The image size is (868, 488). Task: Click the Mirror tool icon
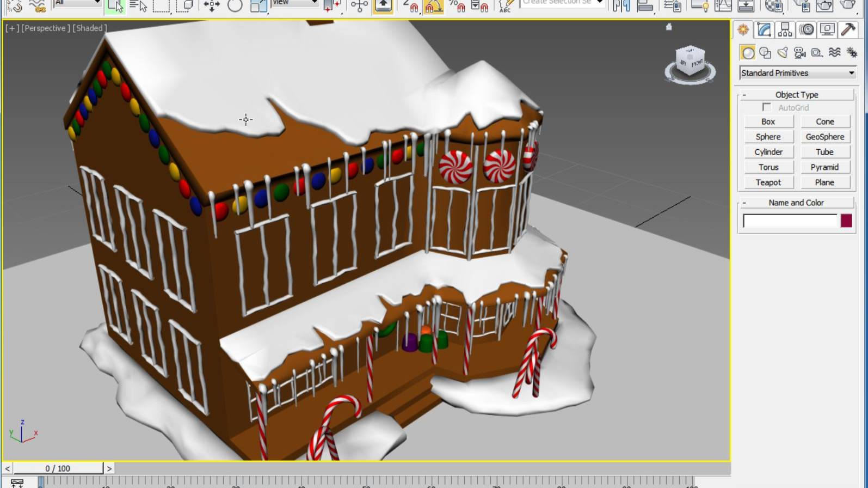pos(621,5)
